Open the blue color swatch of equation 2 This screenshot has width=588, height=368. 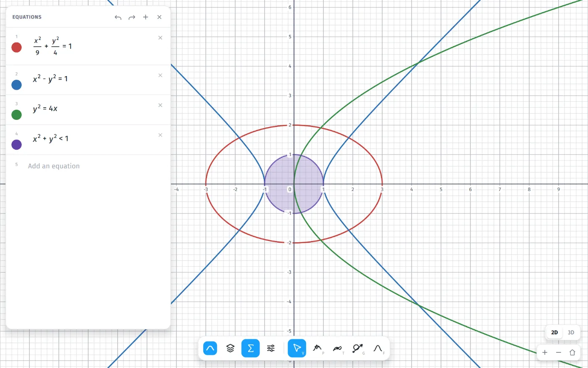click(x=17, y=85)
